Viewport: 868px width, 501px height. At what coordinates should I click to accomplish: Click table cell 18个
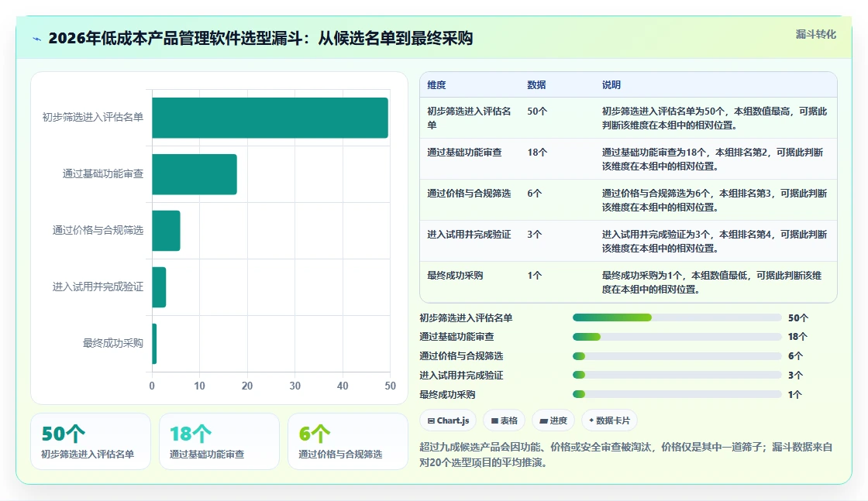point(537,152)
